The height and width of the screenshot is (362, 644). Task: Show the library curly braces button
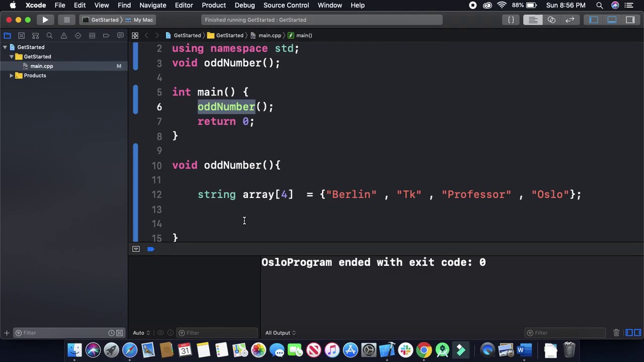[511, 20]
